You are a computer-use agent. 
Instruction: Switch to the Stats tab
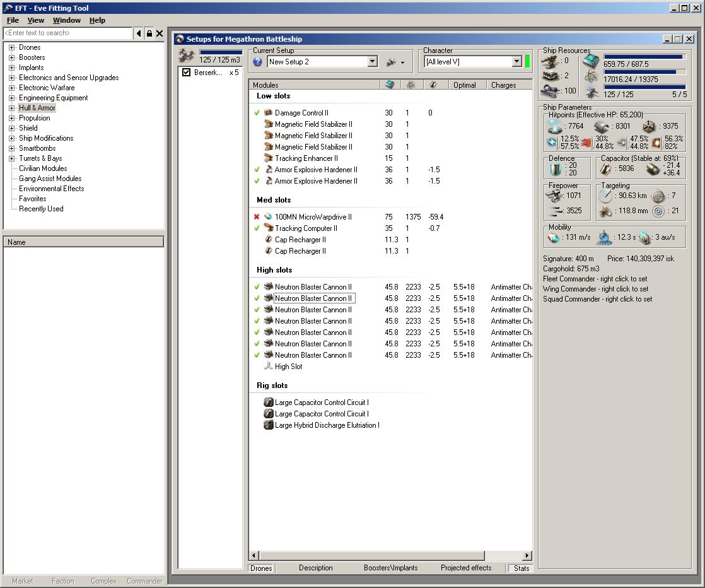click(521, 568)
